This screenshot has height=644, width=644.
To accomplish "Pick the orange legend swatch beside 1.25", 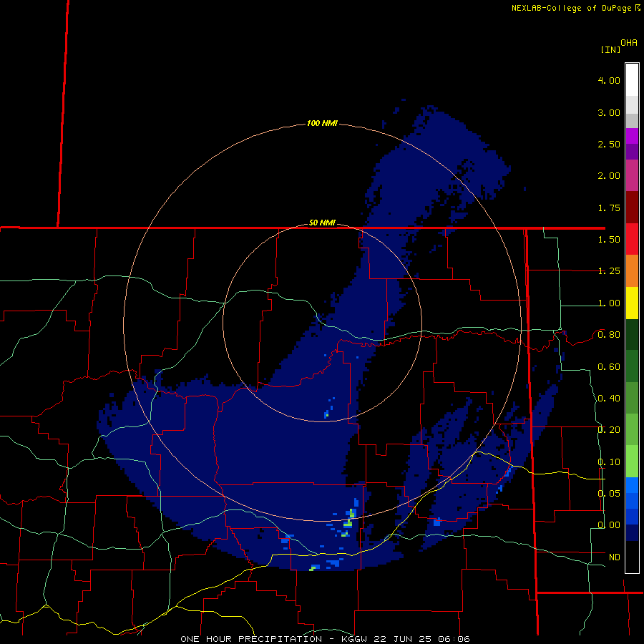I will (x=632, y=270).
